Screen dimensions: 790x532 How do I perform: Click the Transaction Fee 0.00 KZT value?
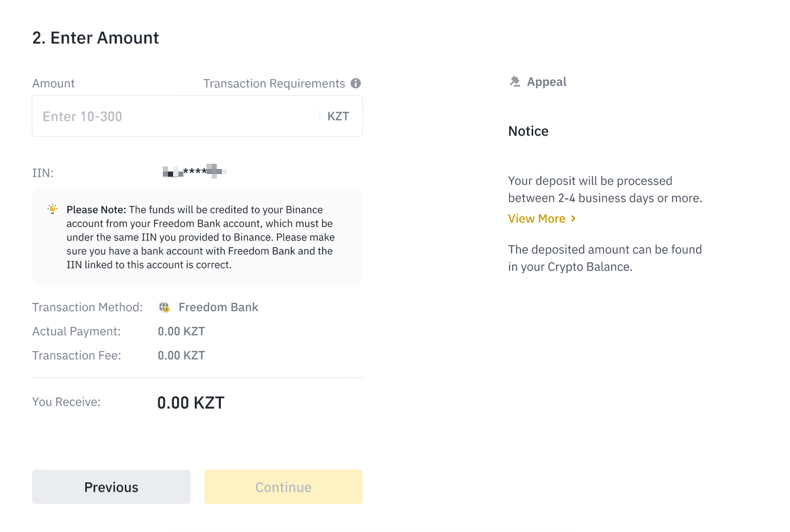click(x=181, y=355)
